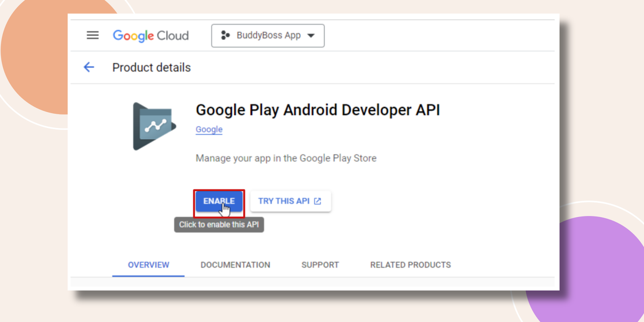This screenshot has height=322, width=644.
Task: Switch to the RELATED PRODUCTS tab
Action: (411, 265)
